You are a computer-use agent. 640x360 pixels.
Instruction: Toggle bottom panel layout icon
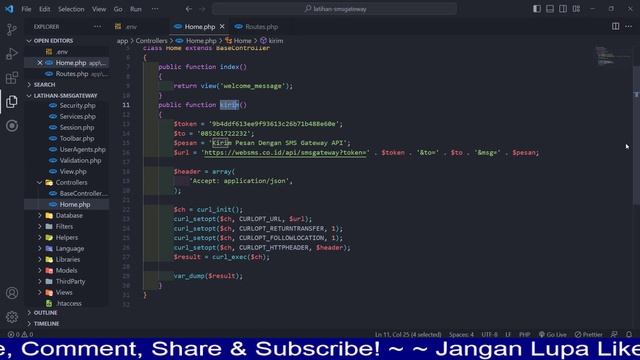(x=550, y=9)
